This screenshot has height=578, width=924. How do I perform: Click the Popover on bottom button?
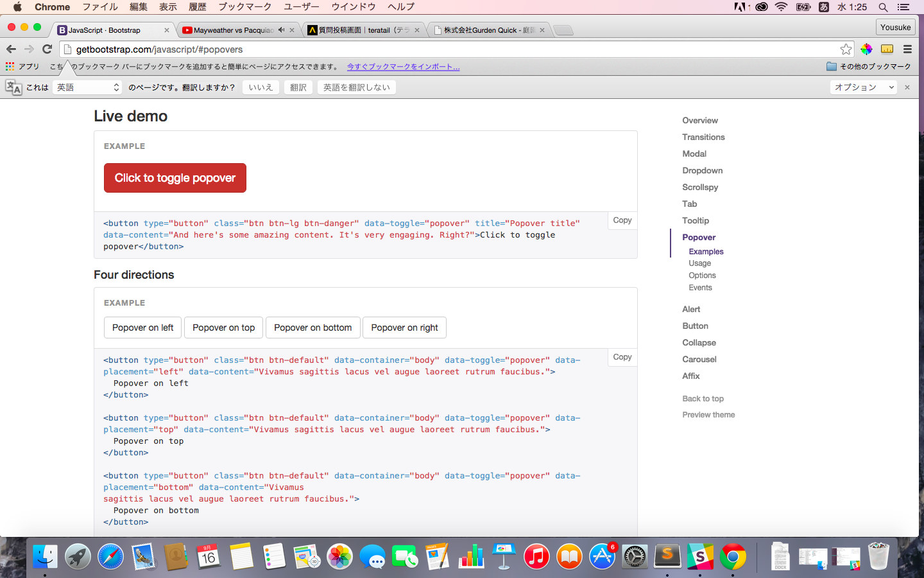tap(313, 328)
